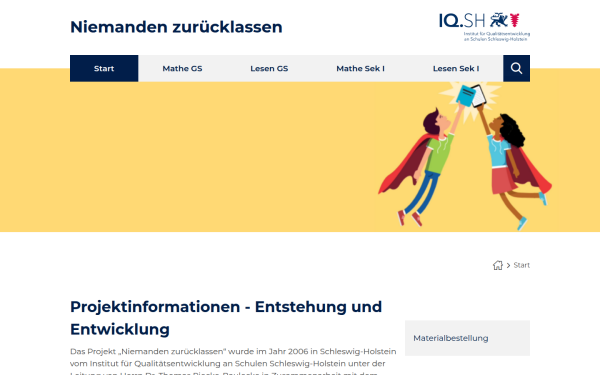Open the Lesen Sek I menu item
This screenshot has height=375, width=600.
(x=456, y=68)
